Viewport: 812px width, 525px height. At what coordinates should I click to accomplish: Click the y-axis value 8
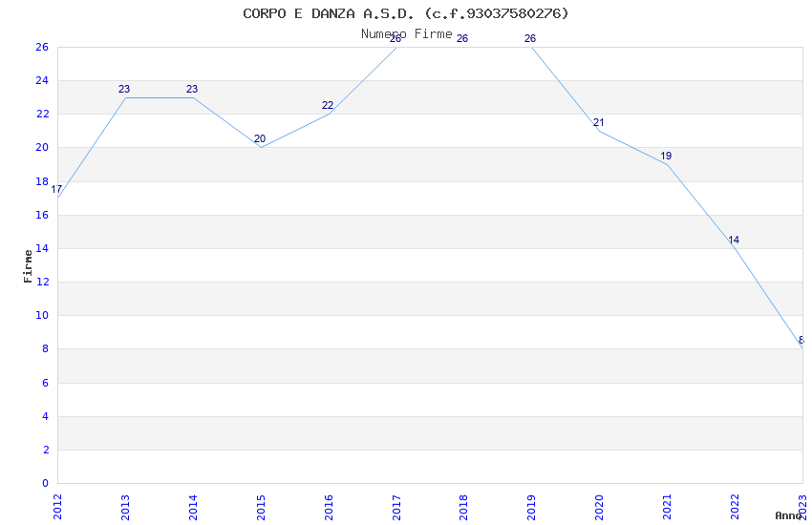45,348
